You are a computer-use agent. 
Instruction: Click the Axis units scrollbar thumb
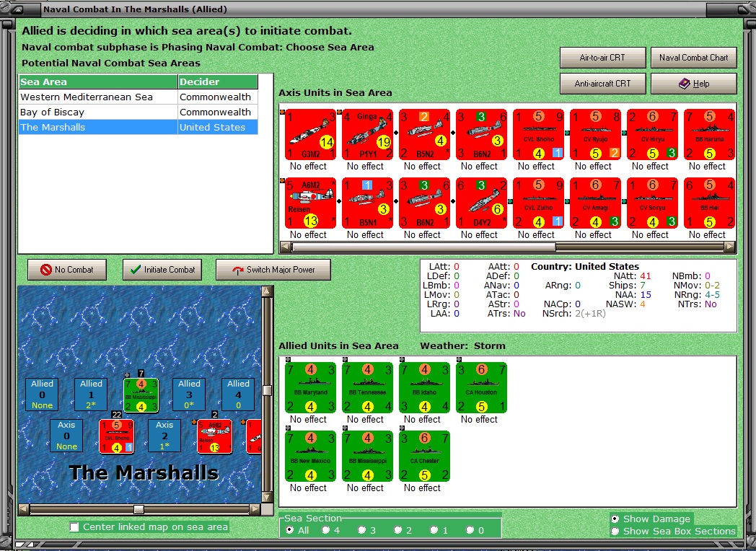point(423,247)
